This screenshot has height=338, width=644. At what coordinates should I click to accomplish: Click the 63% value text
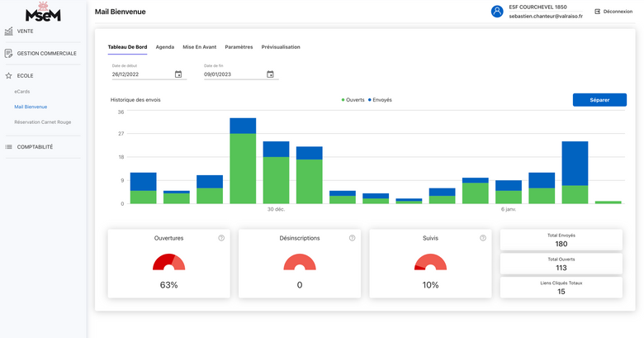[168, 285]
